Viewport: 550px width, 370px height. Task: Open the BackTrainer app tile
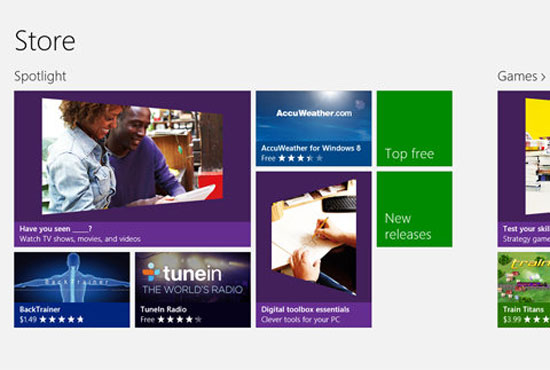click(x=72, y=290)
